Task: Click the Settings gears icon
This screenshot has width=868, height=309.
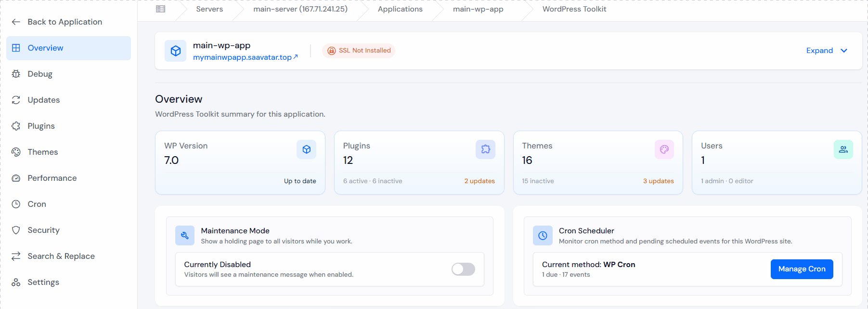Action: [16, 282]
